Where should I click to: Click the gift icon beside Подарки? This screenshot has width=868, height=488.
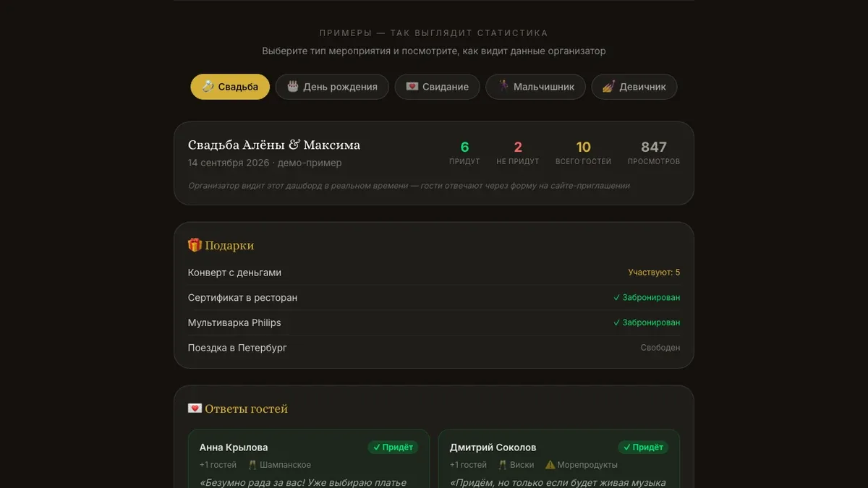pyautogui.click(x=195, y=246)
